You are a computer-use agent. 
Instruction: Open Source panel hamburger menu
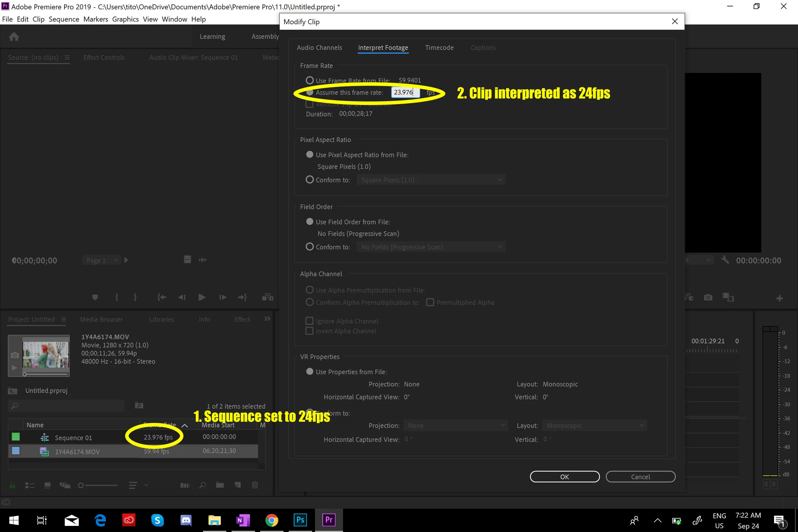point(67,58)
